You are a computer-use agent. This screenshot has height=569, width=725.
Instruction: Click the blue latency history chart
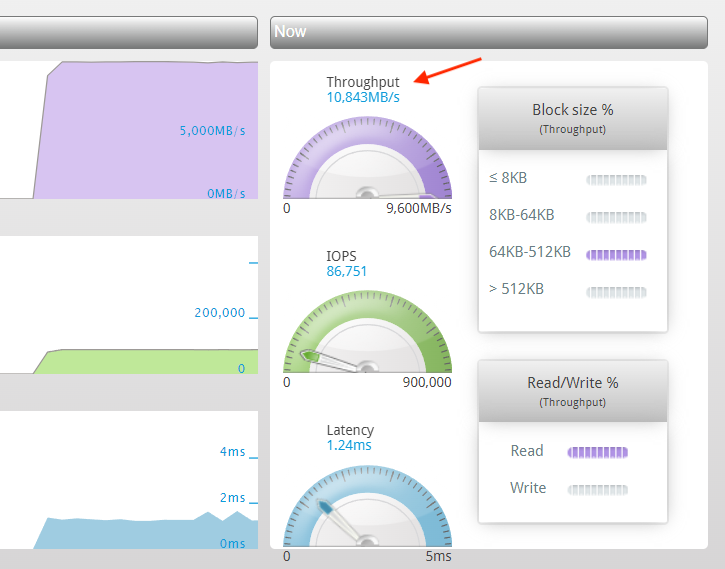(129, 480)
